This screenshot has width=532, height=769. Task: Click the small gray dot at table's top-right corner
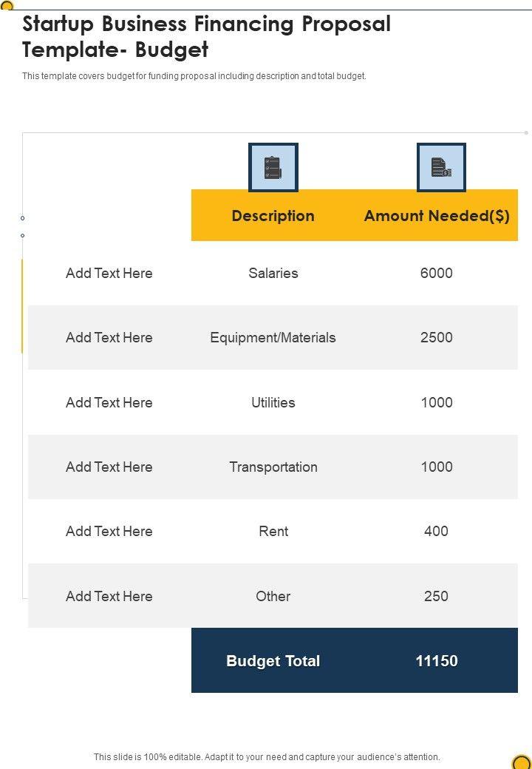tap(526, 133)
